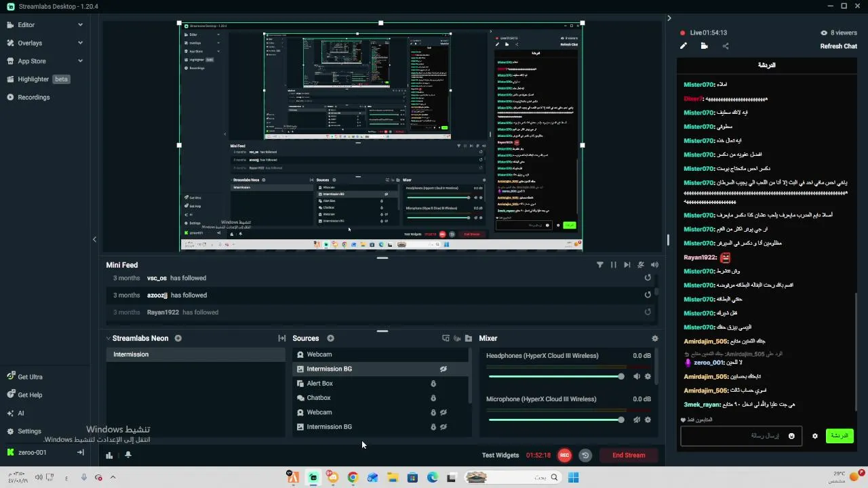Skip current alert in Mini Feed
Image resolution: width=868 pixels, height=488 pixels.
point(627,265)
